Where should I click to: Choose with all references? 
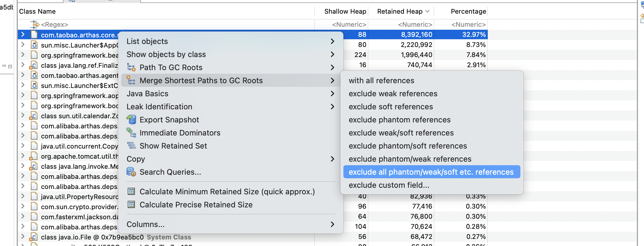(x=432, y=81)
